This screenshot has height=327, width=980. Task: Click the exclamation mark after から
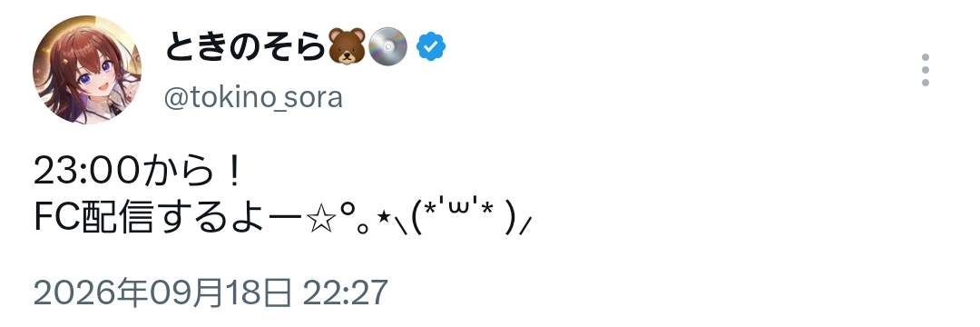[x=234, y=172]
